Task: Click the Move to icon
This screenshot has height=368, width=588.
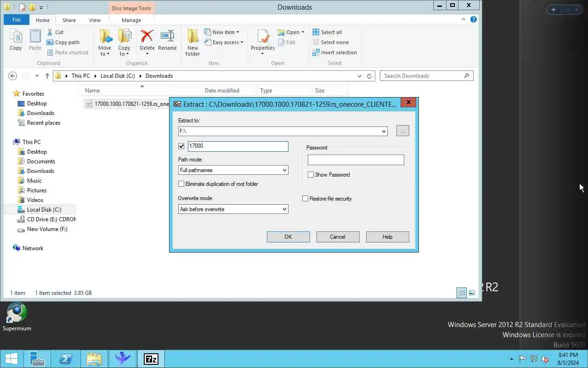Action: (105, 37)
